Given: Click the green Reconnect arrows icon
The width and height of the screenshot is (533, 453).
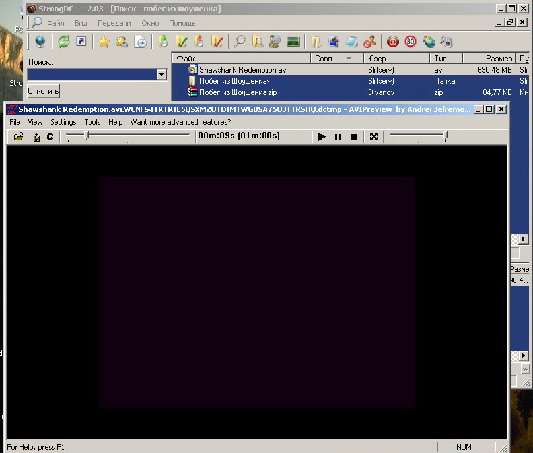Looking at the screenshot, I should tap(63, 42).
